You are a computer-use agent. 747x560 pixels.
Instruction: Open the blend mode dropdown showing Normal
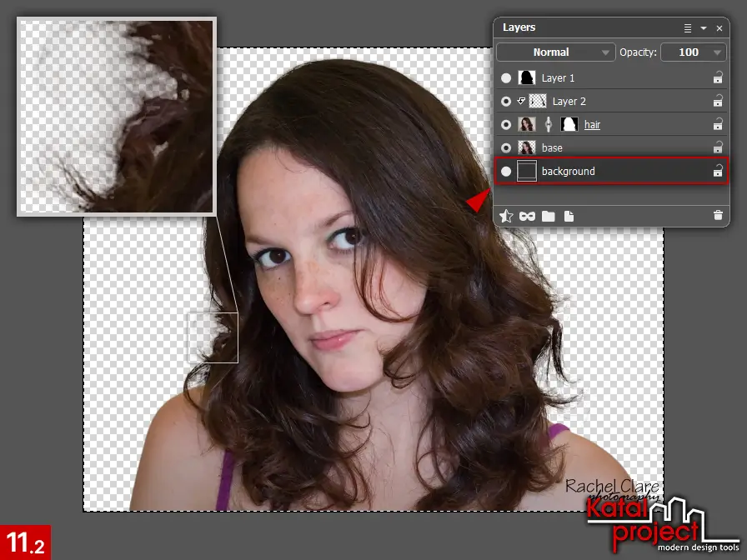click(x=555, y=52)
